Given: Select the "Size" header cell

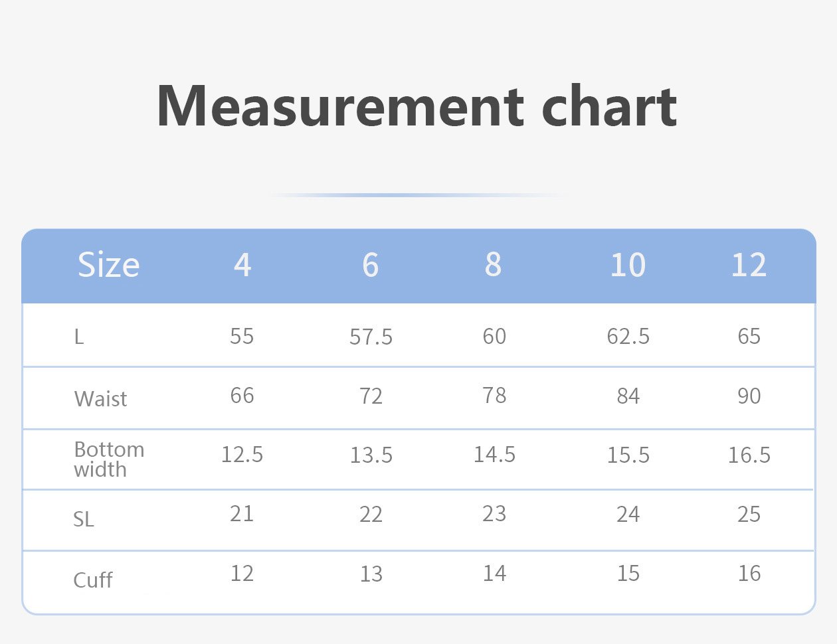Looking at the screenshot, I should pyautogui.click(x=108, y=265).
